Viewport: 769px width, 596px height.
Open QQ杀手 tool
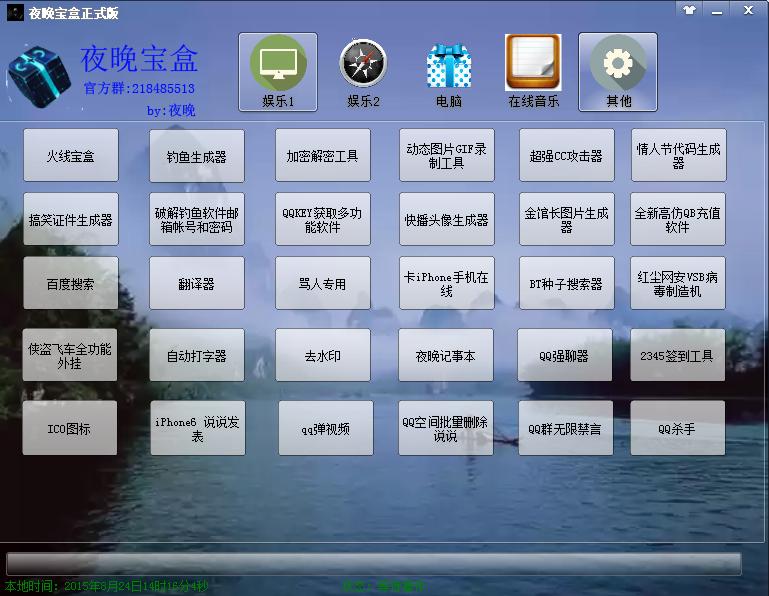(678, 428)
